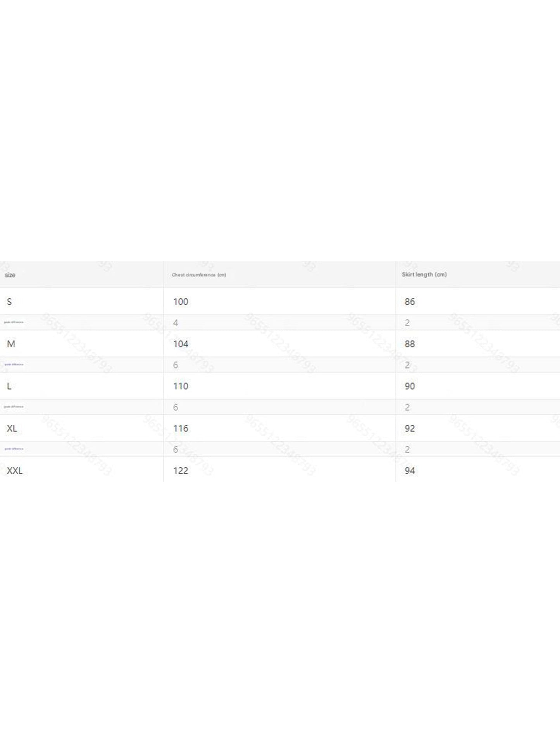Click grade difference label below S row
This screenshot has width=560, height=743.
pos(14,322)
